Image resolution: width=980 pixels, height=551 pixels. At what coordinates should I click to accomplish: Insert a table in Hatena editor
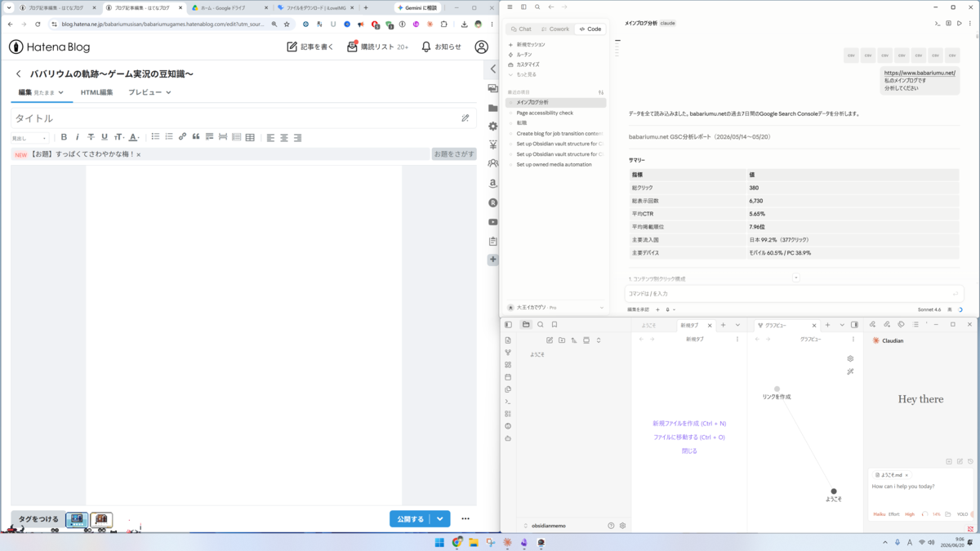250,137
